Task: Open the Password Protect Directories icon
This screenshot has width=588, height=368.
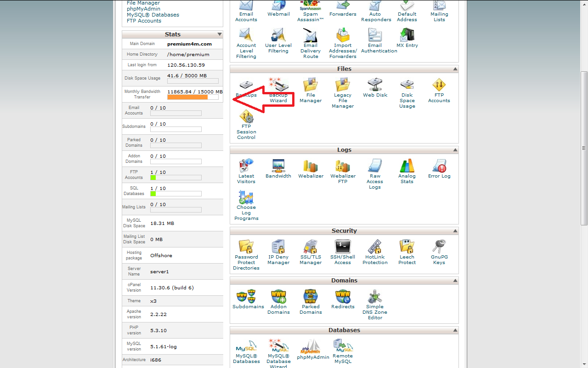Action: (x=246, y=247)
